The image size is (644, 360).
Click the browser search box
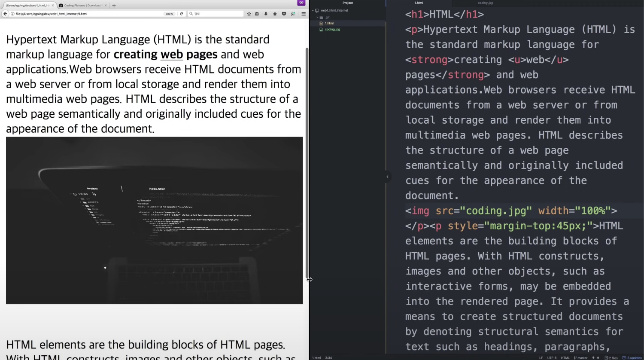(216, 14)
